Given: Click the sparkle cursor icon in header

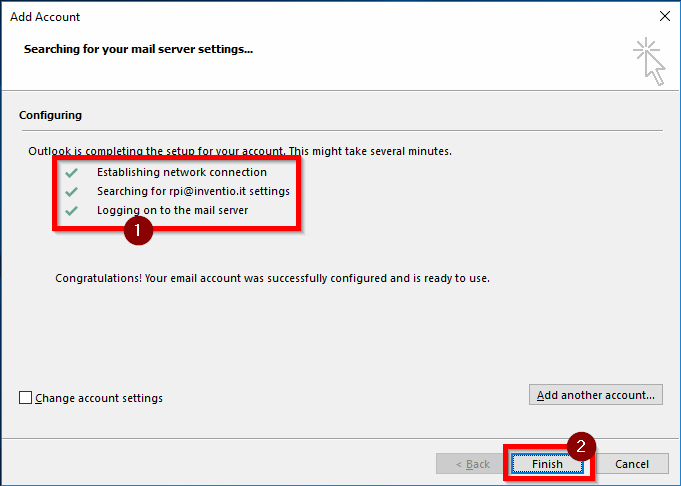Looking at the screenshot, I should tap(649, 60).
